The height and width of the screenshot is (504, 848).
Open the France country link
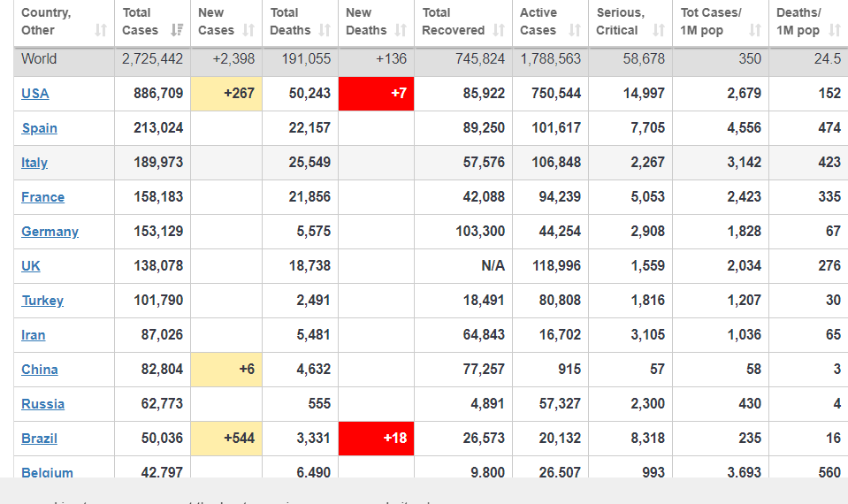point(42,197)
